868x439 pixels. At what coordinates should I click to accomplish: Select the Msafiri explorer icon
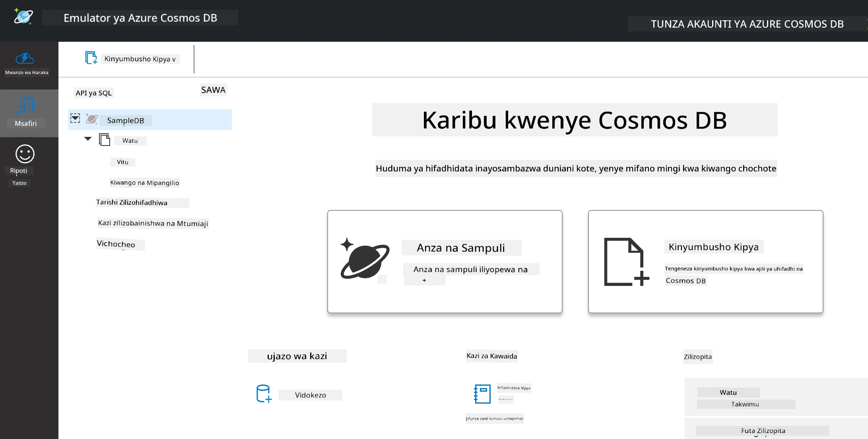[26, 106]
